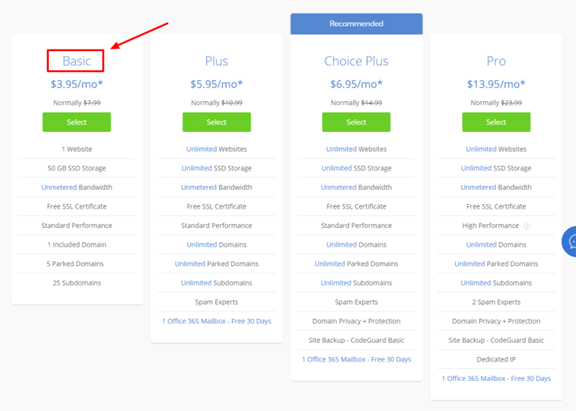The height and width of the screenshot is (411, 576).
Task: Click Unlimited SSD Storage in Choice Plus
Action: coord(356,168)
